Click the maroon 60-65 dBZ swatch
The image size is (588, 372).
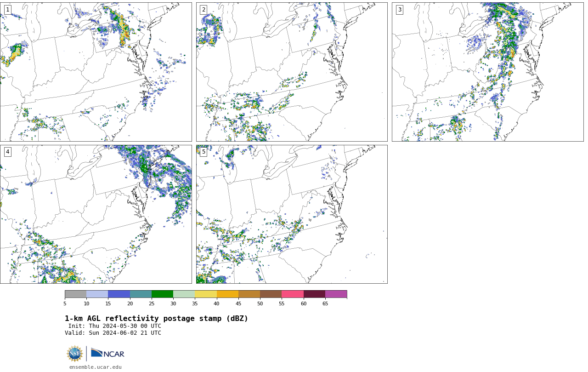[314, 294]
